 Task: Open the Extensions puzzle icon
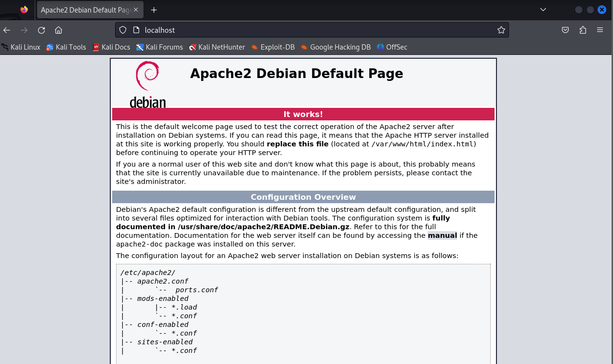coord(583,30)
